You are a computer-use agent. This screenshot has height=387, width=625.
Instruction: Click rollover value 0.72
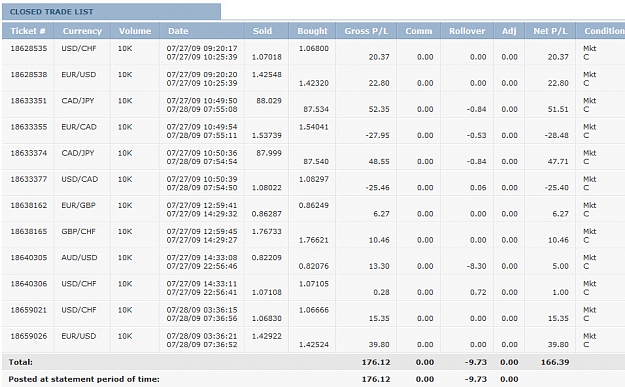(x=478, y=293)
